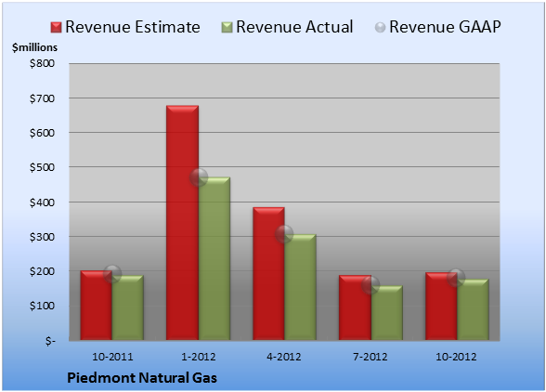Click the red Revenue Estimate legend swatch
The image size is (546, 392).
tap(56, 28)
